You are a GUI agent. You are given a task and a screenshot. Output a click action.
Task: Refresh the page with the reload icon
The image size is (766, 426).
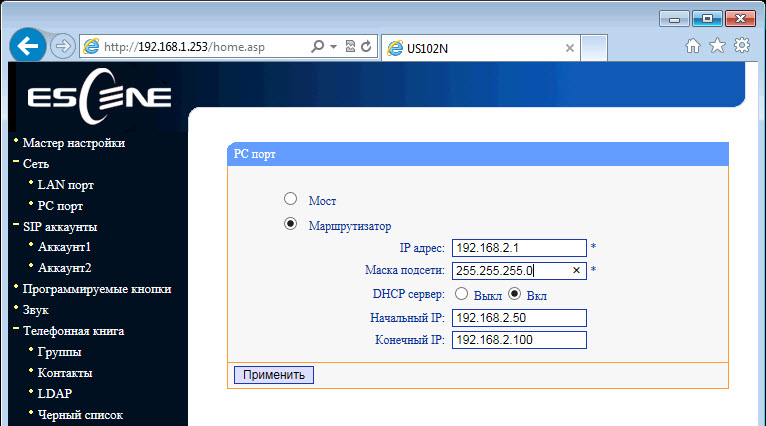(x=366, y=46)
